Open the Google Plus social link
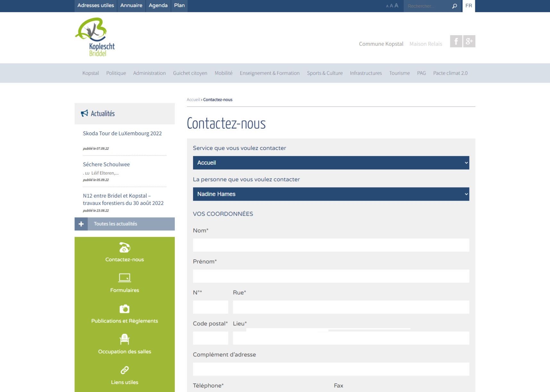Screen dimensions: 550x392 tap(469, 41)
